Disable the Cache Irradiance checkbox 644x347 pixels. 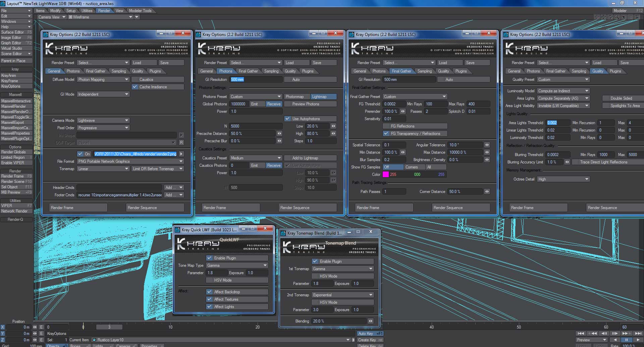tap(135, 87)
